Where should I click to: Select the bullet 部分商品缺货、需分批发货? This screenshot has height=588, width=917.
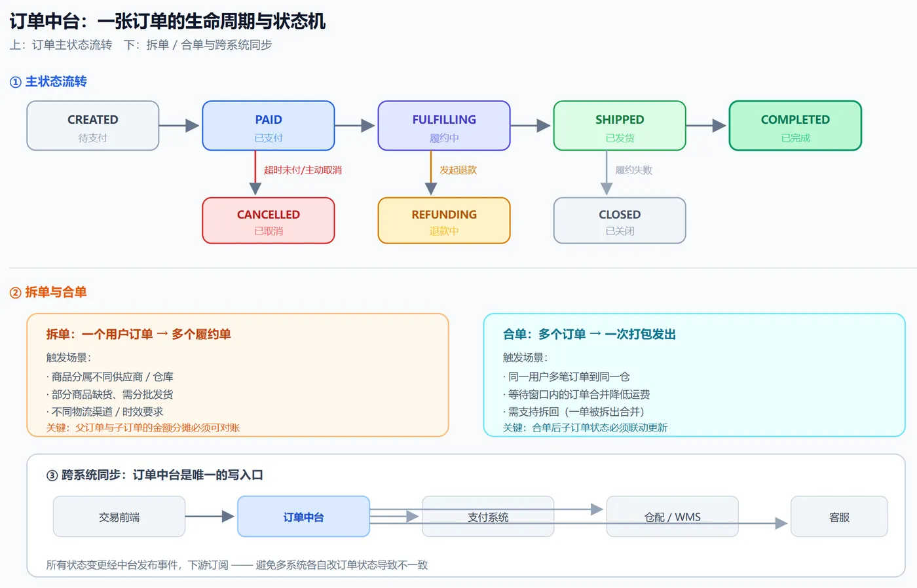[x=109, y=394]
